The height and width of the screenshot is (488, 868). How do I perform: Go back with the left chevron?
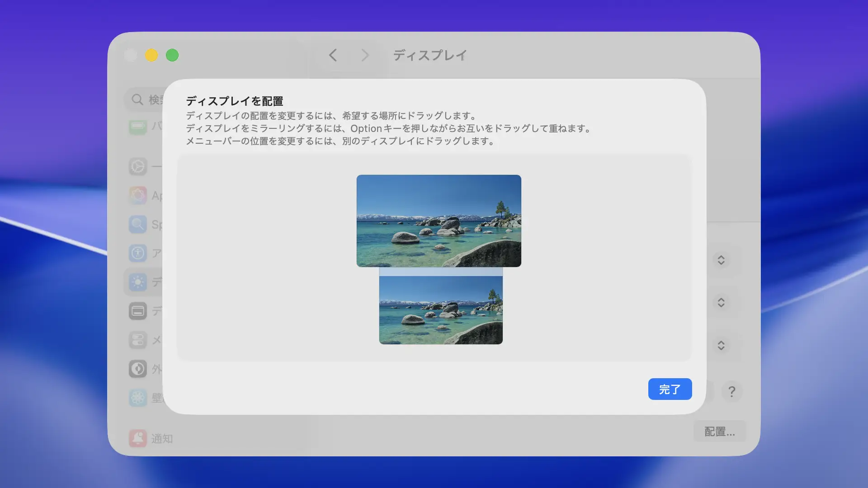coord(333,55)
